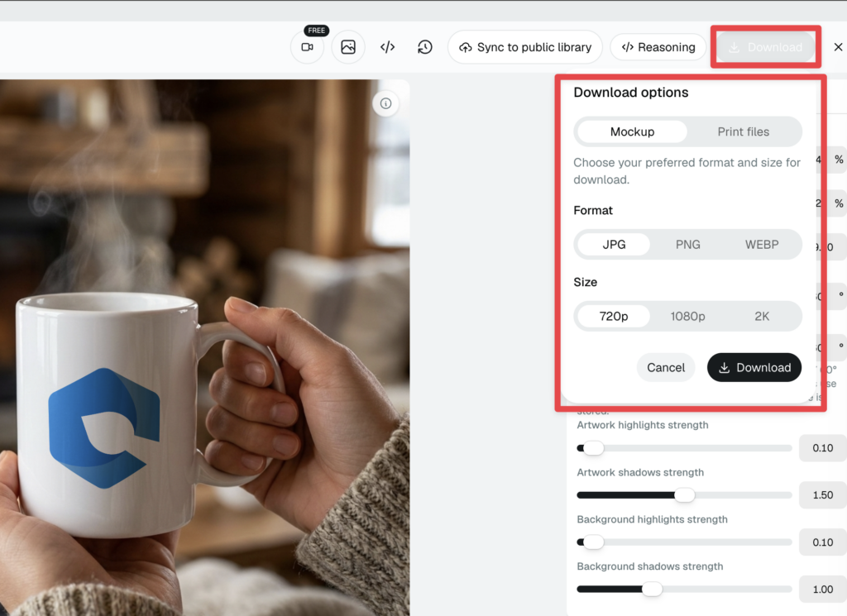This screenshot has height=616, width=847.
Task: Choose 720p size
Action: click(614, 317)
